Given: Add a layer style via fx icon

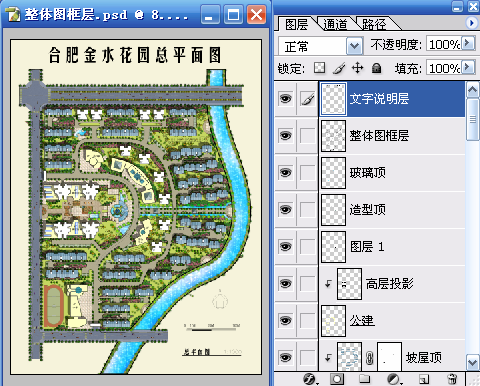Looking at the screenshot, I should click(x=309, y=379).
